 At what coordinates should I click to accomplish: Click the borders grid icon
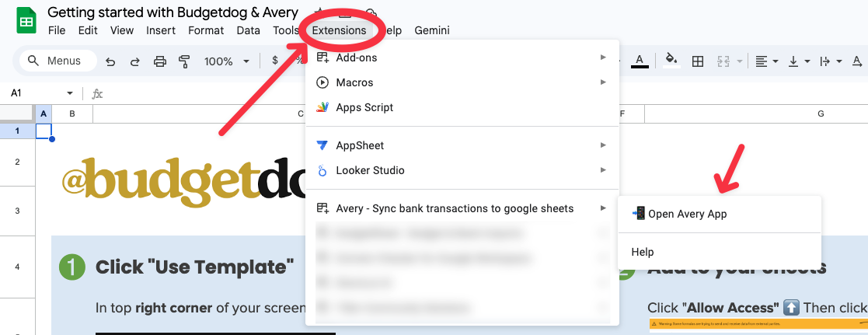(x=698, y=61)
